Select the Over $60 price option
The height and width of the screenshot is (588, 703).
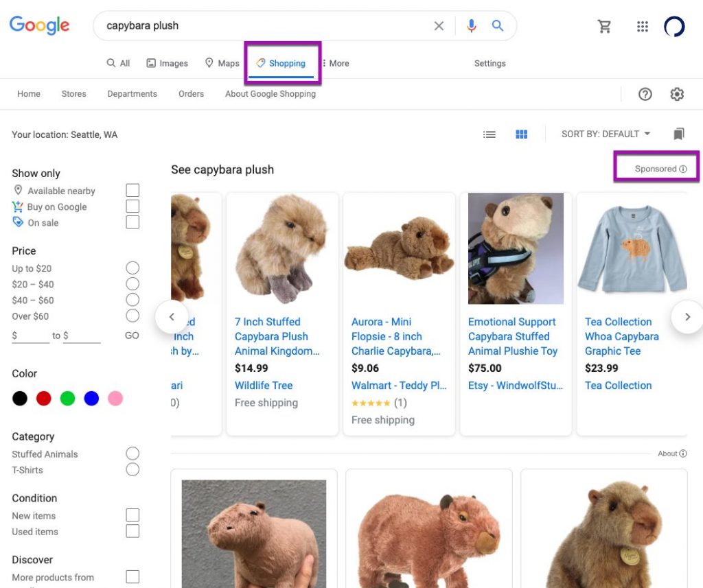click(132, 316)
